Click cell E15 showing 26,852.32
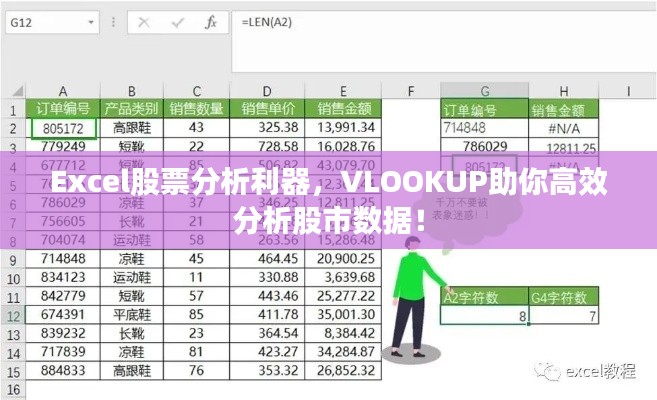Viewport: 657px width, 400px height. (344, 371)
